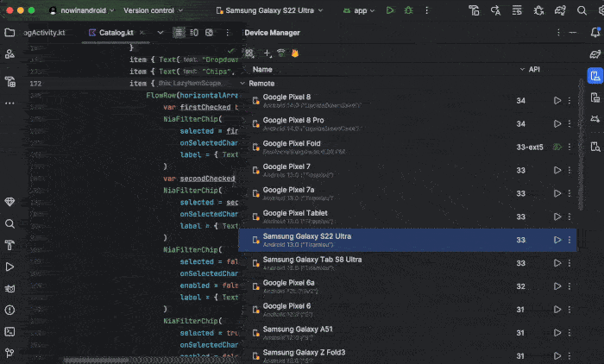Screen dimensions: 604x364
Task: Select the Samsung Galaxy Z Fold3 row
Action: (x=407, y=355)
